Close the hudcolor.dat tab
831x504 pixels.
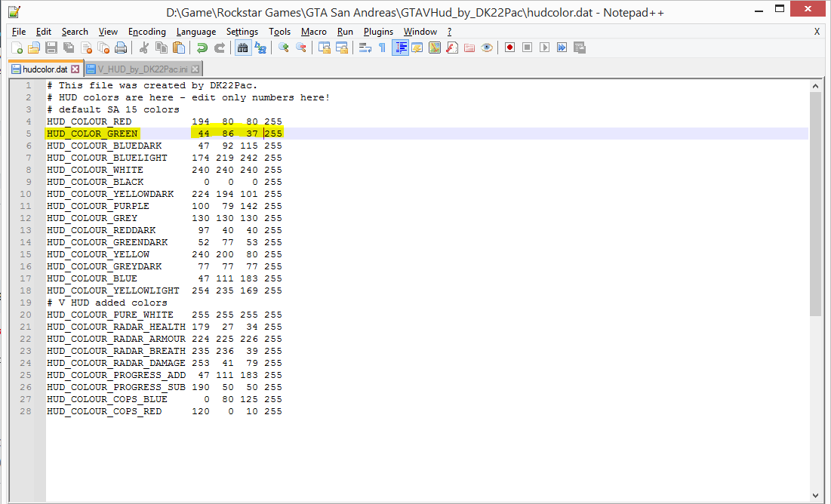pyautogui.click(x=75, y=69)
